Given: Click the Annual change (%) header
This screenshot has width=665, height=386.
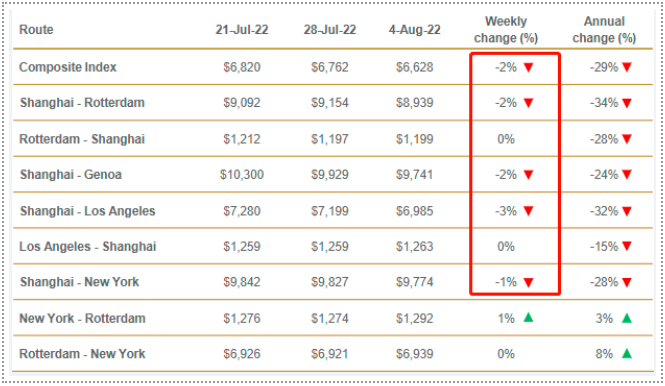Looking at the screenshot, I should coord(604,30).
